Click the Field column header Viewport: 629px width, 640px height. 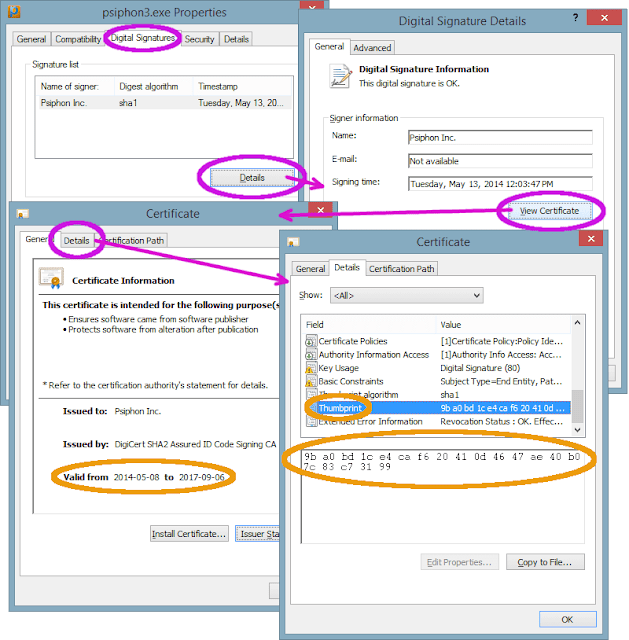click(370, 324)
